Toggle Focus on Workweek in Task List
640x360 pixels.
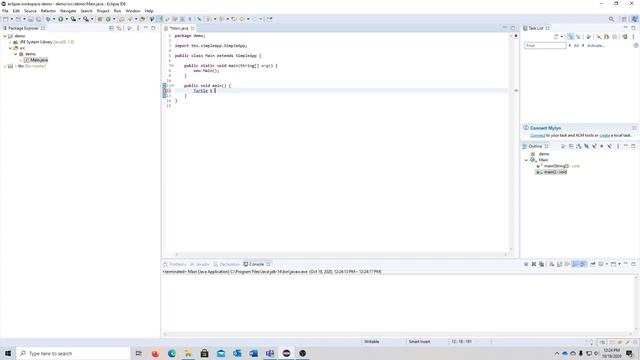coord(589,37)
